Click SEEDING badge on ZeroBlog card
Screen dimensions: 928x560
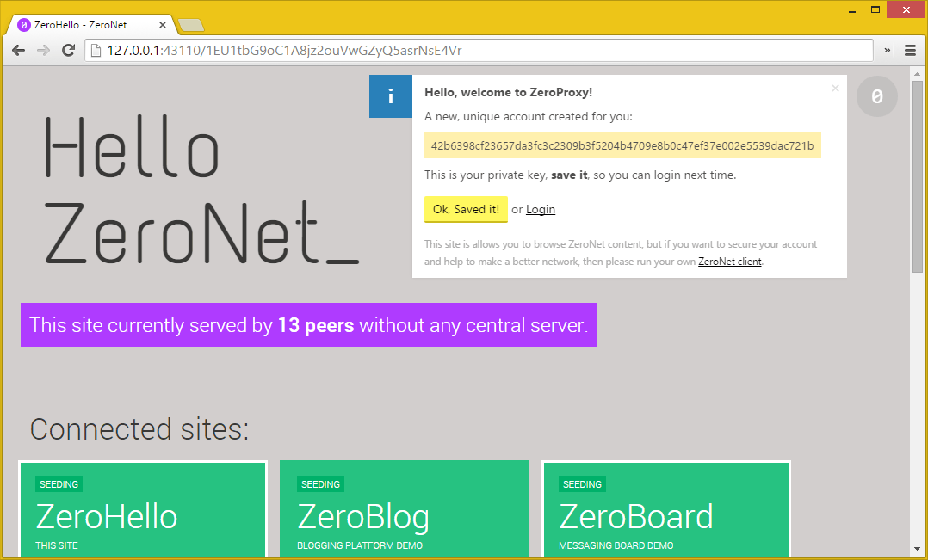tap(320, 484)
